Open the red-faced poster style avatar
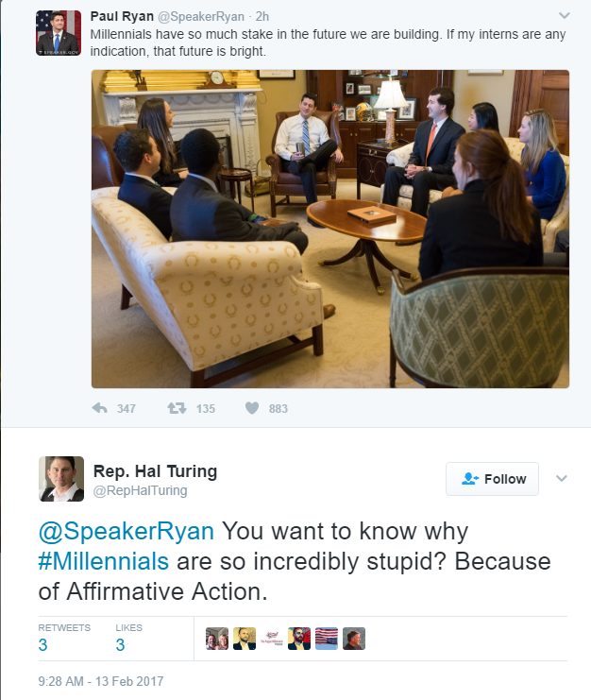The height and width of the screenshot is (700, 591). click(299, 639)
